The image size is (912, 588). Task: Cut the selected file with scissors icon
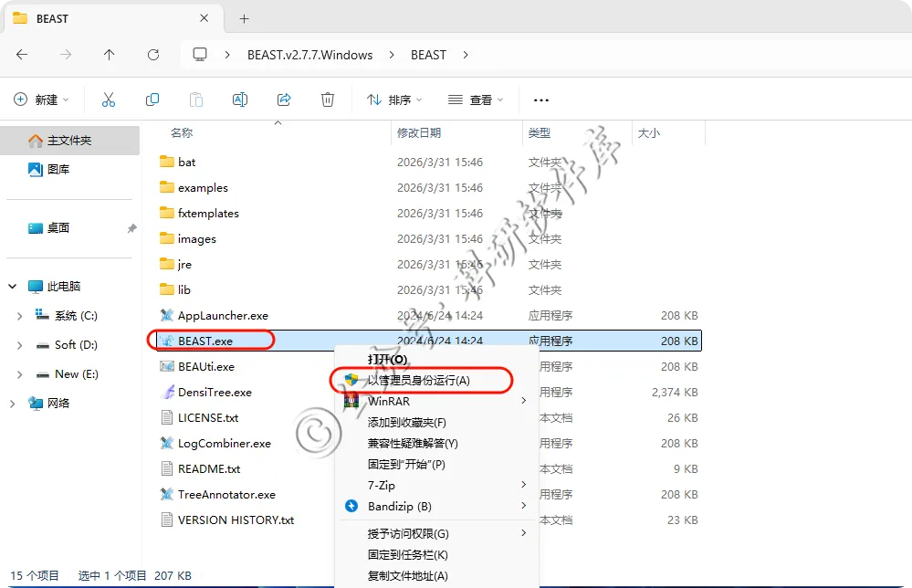[109, 100]
